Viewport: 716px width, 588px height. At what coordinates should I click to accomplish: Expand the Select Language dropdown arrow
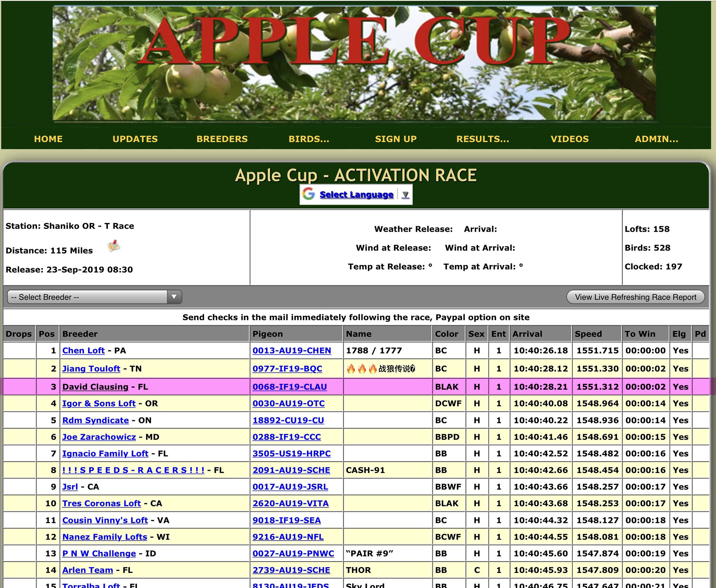pos(405,195)
